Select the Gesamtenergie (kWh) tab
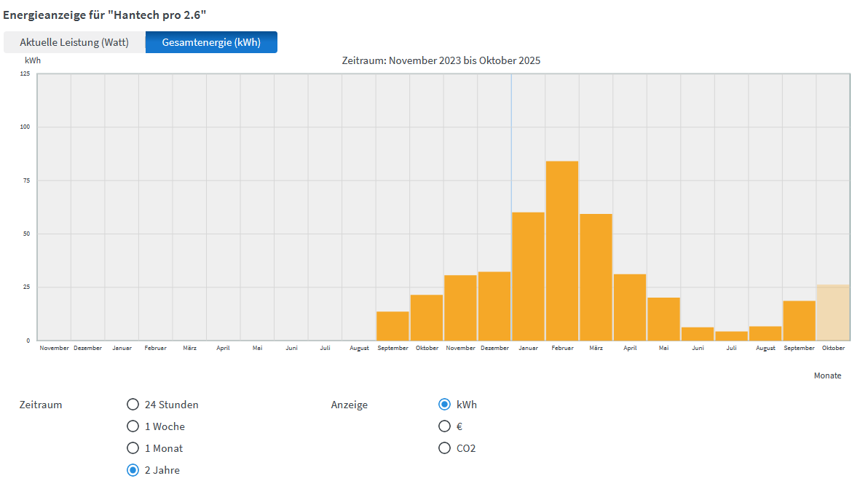Viewport: 868px width, 481px height. 211,42
